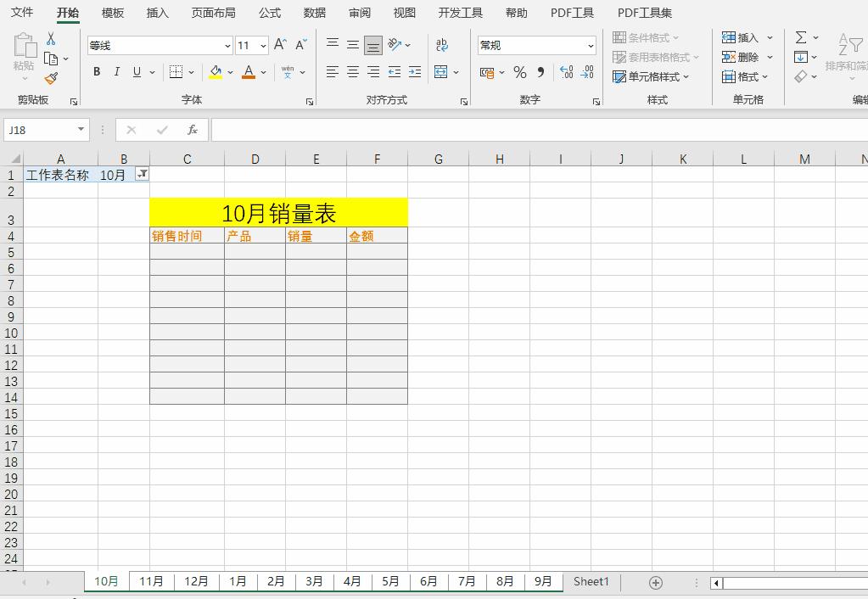Select the 11月 sheet tab
The height and width of the screenshot is (599, 868).
click(x=151, y=581)
